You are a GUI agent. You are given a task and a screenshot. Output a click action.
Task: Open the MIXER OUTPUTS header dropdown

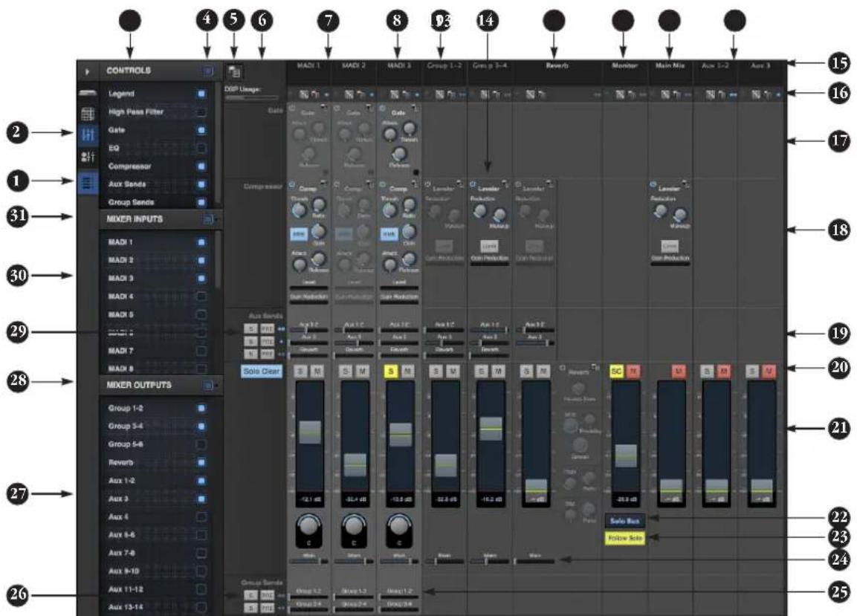(209, 386)
